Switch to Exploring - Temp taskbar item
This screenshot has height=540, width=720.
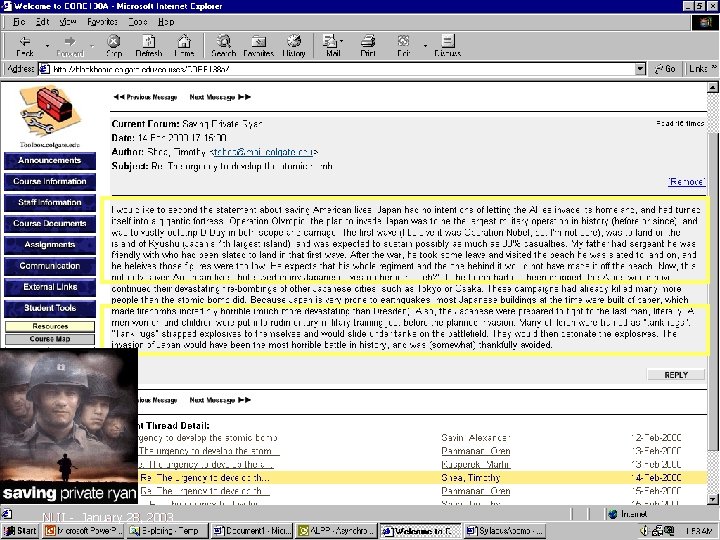coord(168,531)
